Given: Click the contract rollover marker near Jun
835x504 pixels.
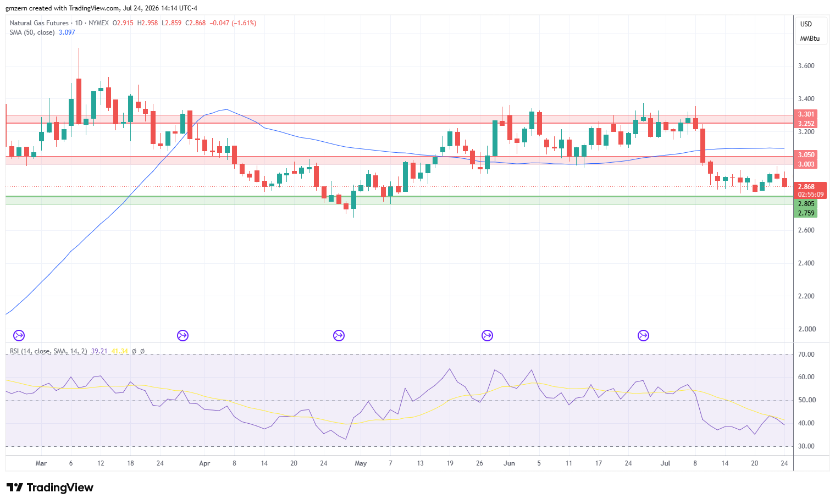Looking at the screenshot, I should click(487, 335).
